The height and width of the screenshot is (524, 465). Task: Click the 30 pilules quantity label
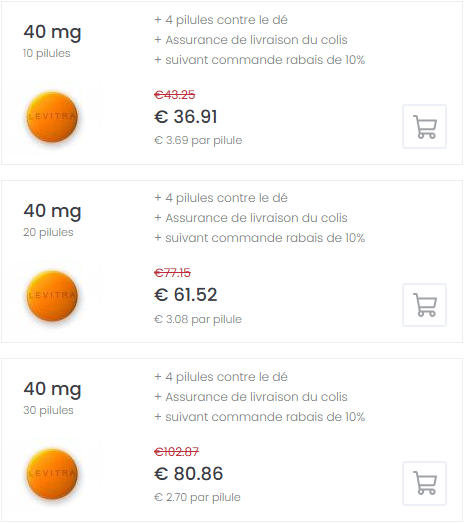(48, 410)
